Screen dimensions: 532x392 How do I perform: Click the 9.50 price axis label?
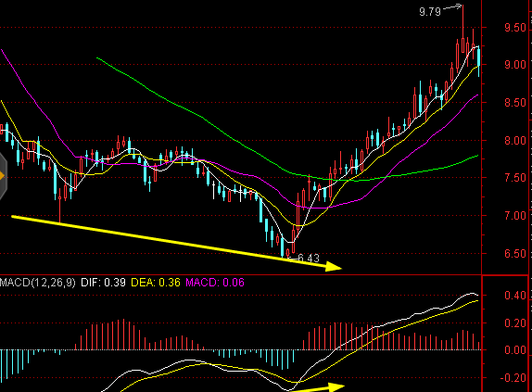[x=515, y=28]
